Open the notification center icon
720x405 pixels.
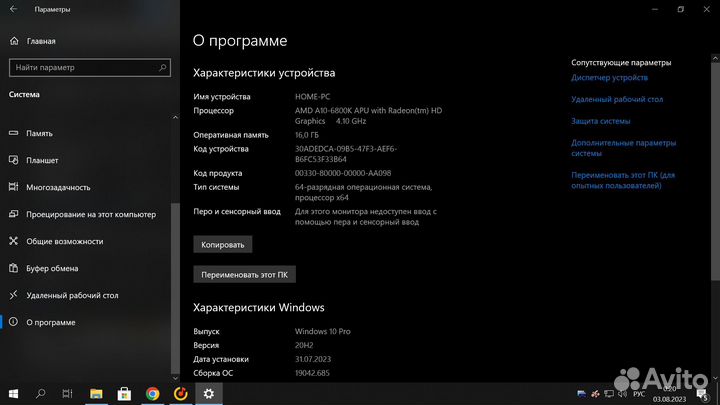point(702,394)
